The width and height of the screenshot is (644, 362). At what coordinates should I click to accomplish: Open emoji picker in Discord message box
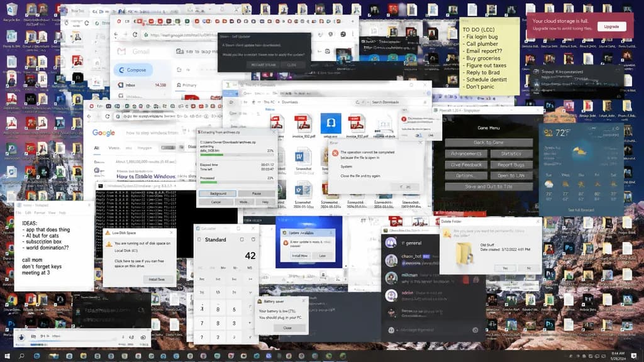click(x=475, y=330)
